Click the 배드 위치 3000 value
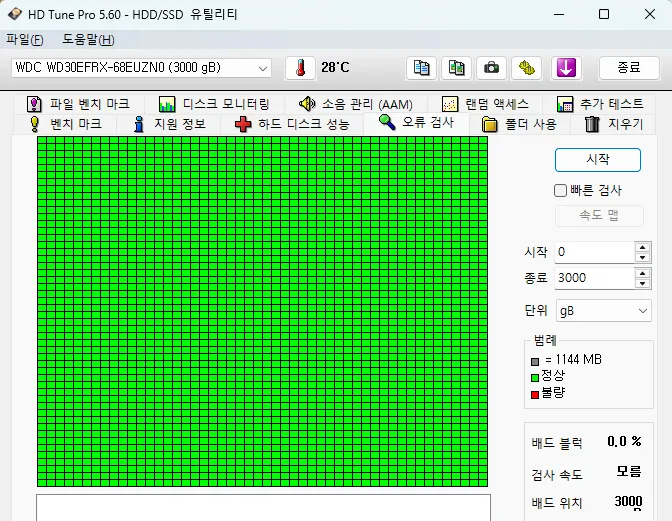672x521 pixels. coord(628,501)
